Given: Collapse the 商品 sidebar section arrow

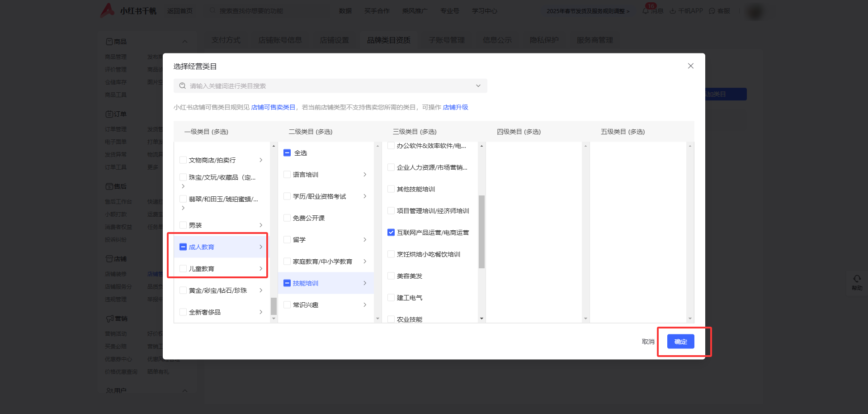Looking at the screenshot, I should (x=184, y=42).
